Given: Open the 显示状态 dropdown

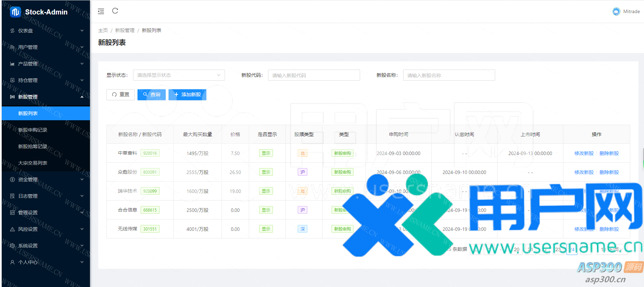Looking at the screenshot, I should pyautogui.click(x=179, y=75).
